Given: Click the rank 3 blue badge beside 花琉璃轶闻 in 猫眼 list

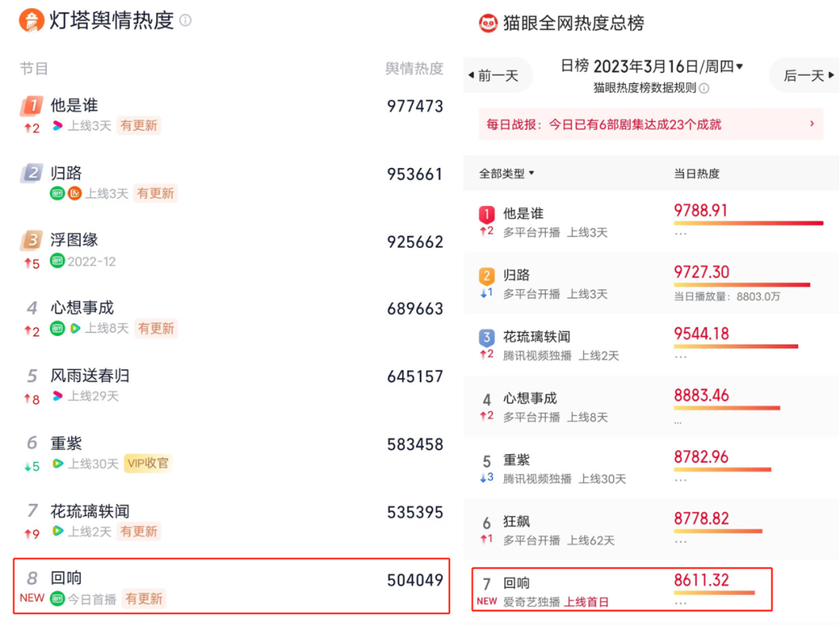Looking at the screenshot, I should tap(487, 337).
